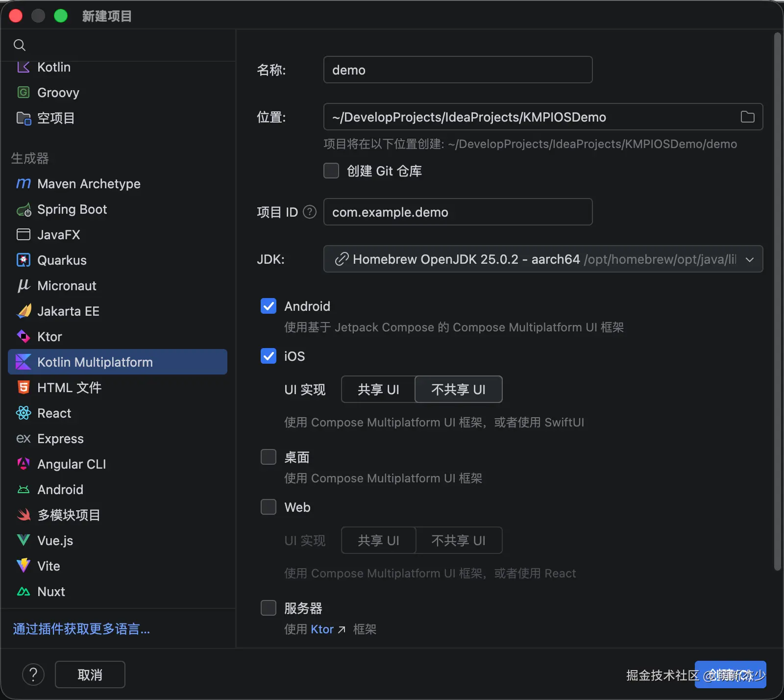Check the Web target checkbox
The height and width of the screenshot is (700, 784).
pyautogui.click(x=269, y=507)
